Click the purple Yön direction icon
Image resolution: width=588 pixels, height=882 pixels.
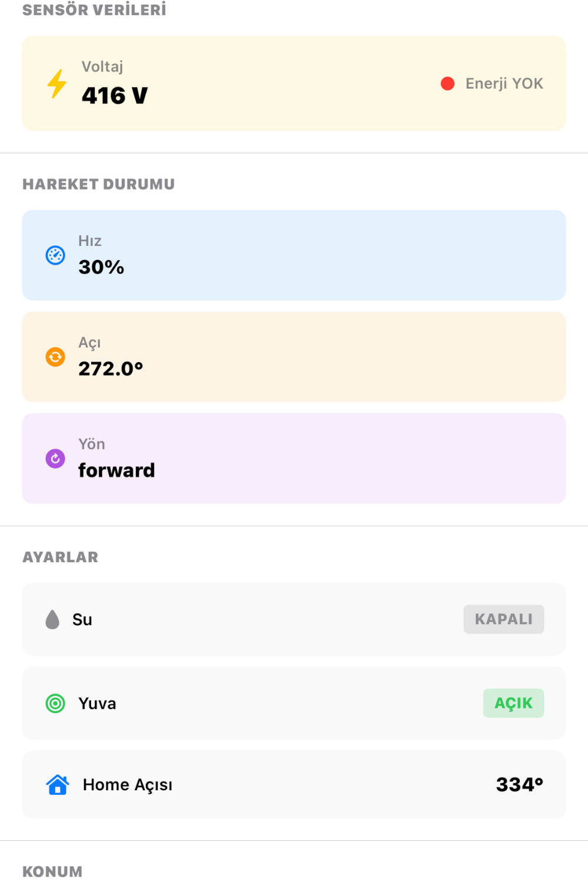(55, 459)
